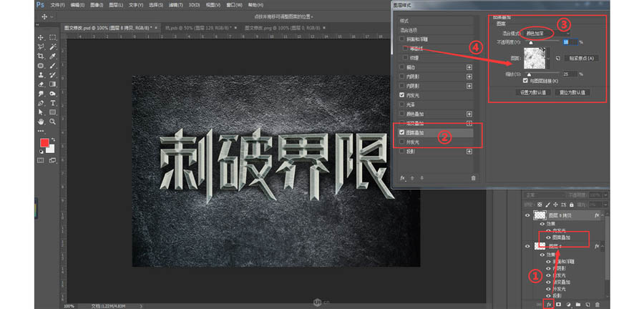
Task: Click the new preset from pattern icon
Action: coord(557,58)
